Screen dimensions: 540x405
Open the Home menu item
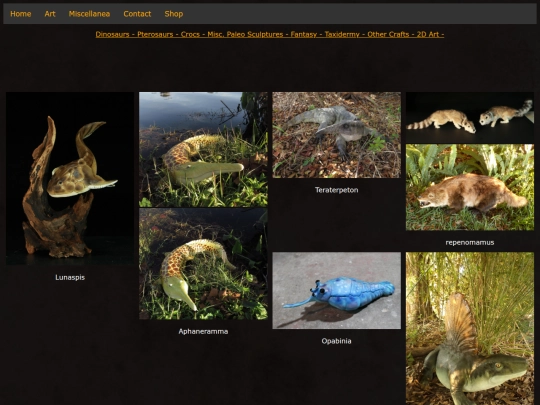point(21,14)
